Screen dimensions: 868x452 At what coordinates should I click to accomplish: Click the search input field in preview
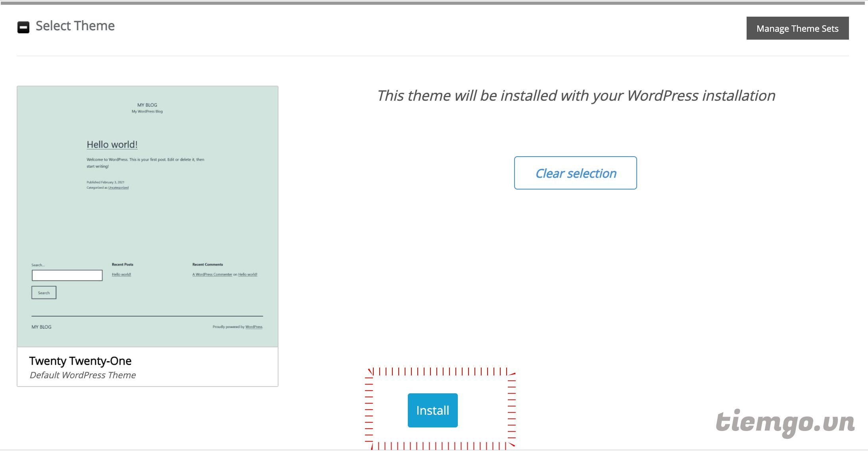(67, 275)
